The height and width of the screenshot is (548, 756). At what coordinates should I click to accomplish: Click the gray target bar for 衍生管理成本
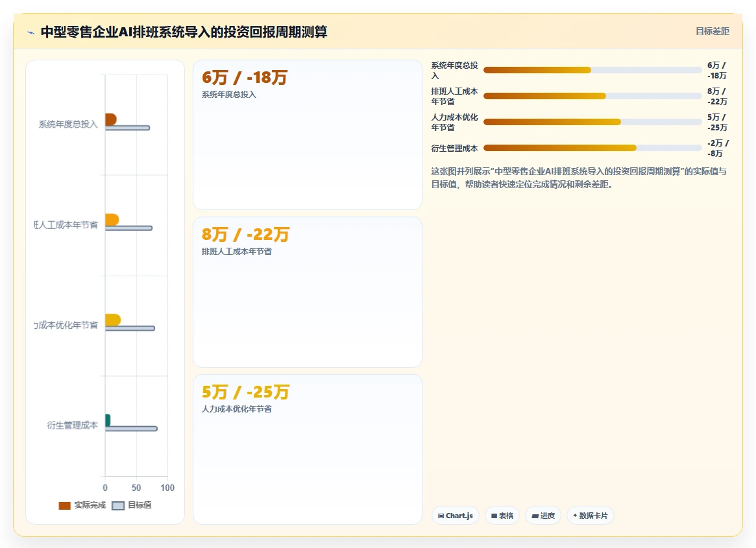(x=131, y=429)
